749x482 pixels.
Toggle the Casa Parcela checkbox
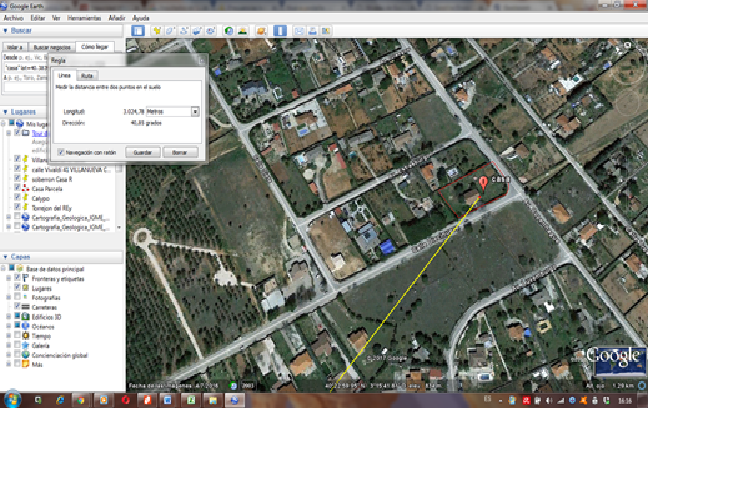pos(17,188)
